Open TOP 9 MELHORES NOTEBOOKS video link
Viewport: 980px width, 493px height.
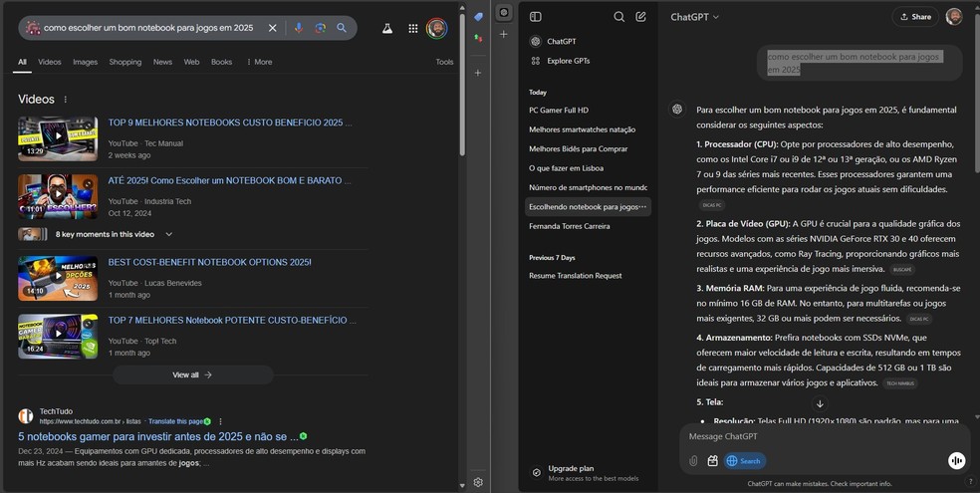coord(229,123)
